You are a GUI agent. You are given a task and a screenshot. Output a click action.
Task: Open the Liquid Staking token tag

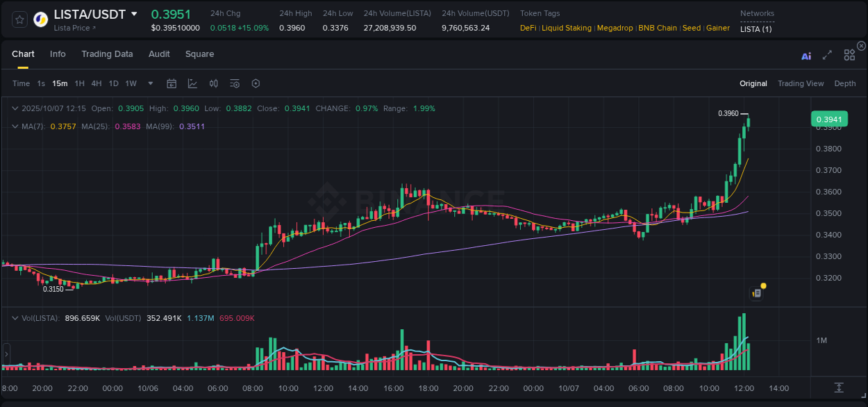pos(566,28)
